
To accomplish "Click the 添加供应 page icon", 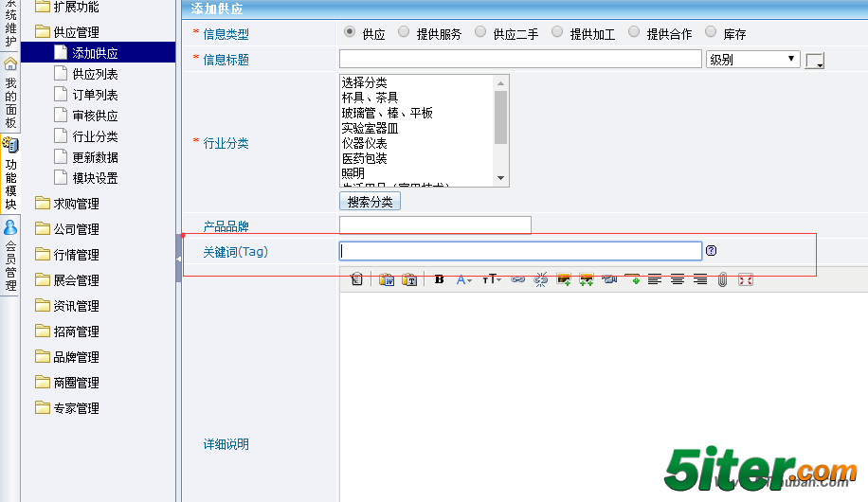I will 61,53.
